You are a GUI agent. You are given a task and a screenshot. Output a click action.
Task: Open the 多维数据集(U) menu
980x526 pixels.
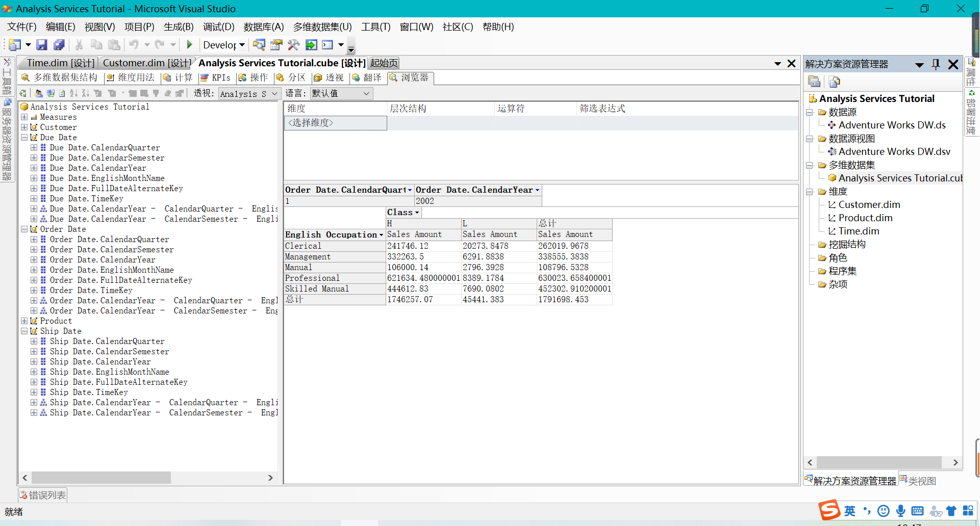pyautogui.click(x=322, y=27)
